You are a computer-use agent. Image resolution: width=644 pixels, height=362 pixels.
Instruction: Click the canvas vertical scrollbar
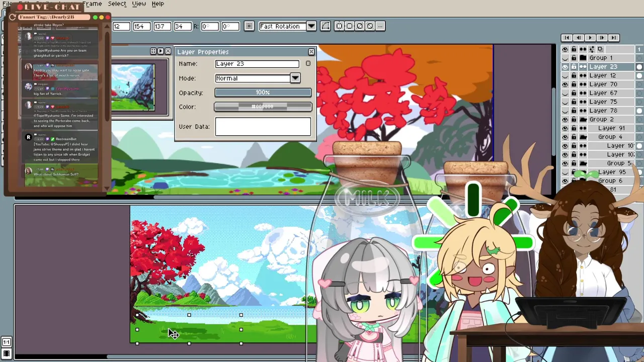tap(554, 121)
